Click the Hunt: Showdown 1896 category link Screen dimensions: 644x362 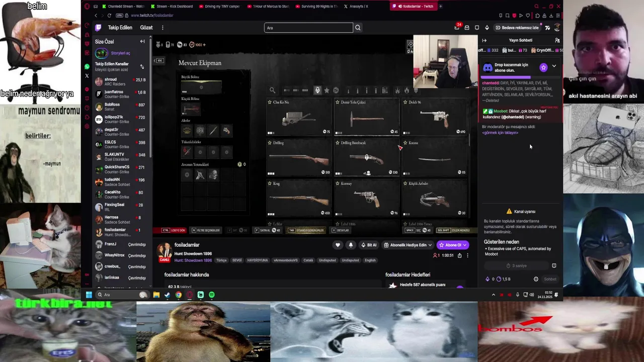tap(193, 260)
